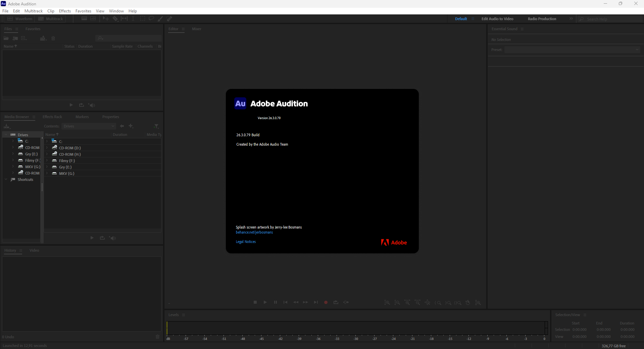This screenshot has height=349, width=644.
Task: Collapse the Drives node in the tree
Action: (x=6, y=135)
